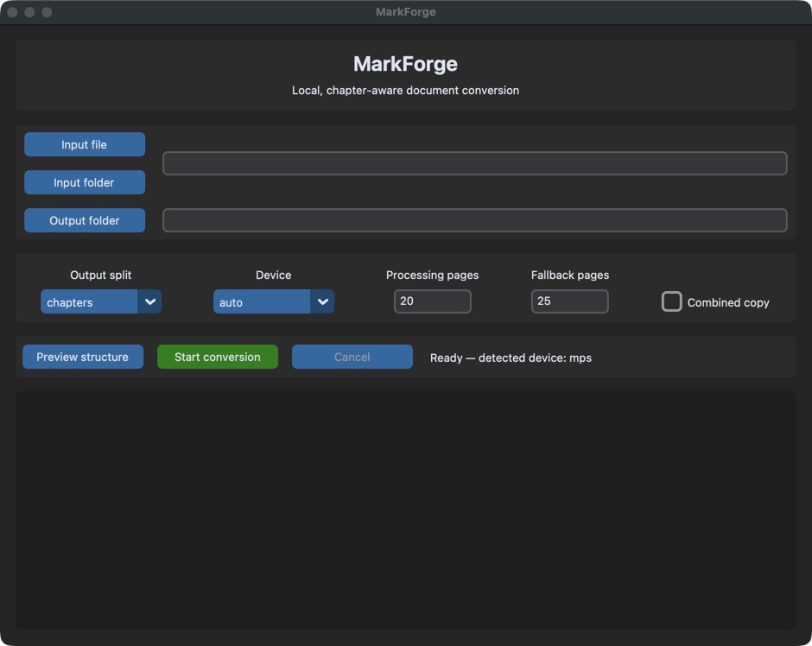
Task: Click the Input file button
Action: pos(85,144)
